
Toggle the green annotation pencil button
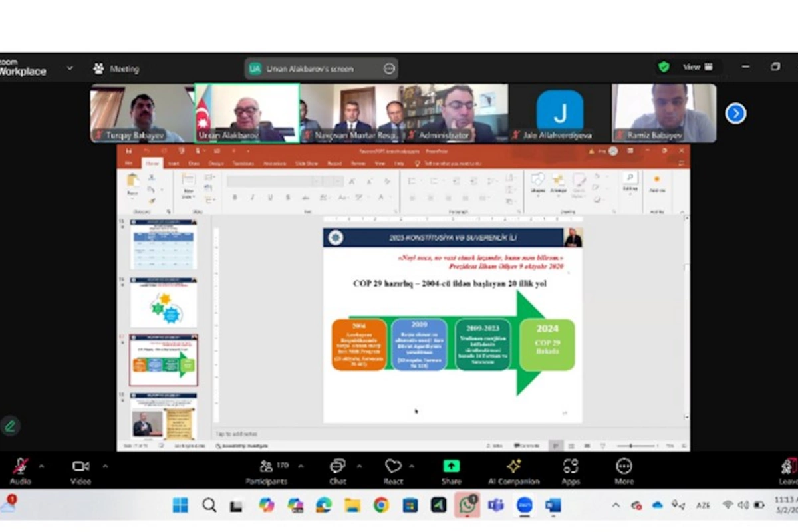point(10,426)
